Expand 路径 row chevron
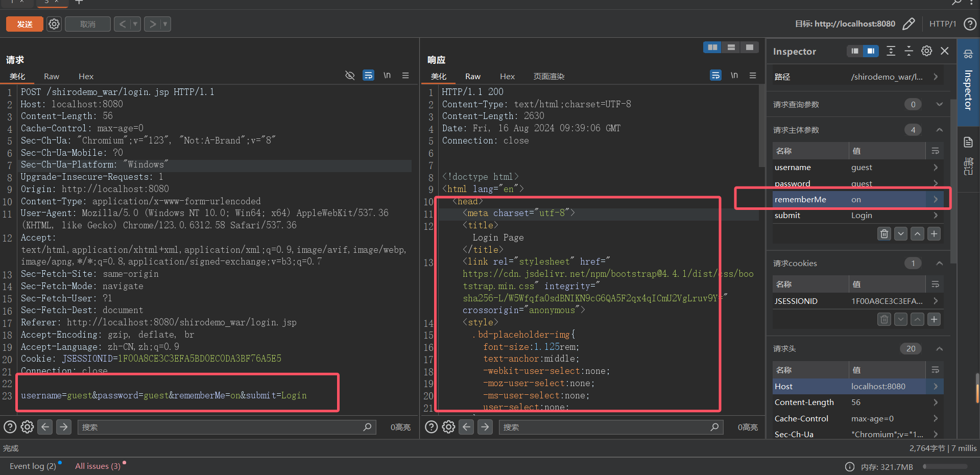Screen dimensions: 980x475 pos(936,77)
